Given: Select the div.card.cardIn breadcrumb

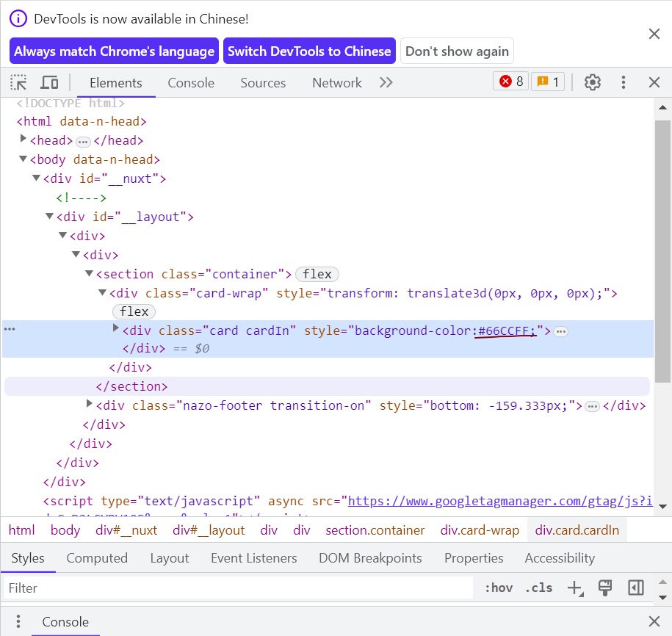Looking at the screenshot, I should [x=577, y=530].
